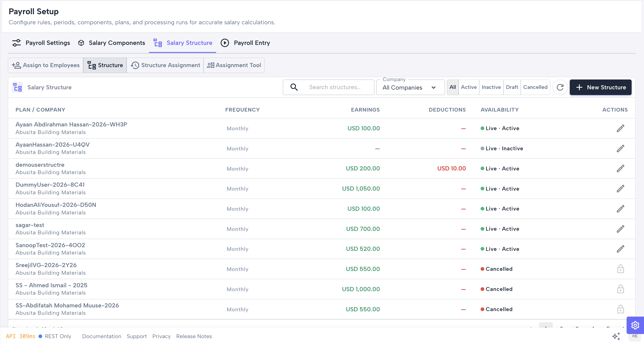Click lock icon on SreejilVG-2026-2Y26 row
The width and height of the screenshot is (644, 345).
[x=620, y=269]
